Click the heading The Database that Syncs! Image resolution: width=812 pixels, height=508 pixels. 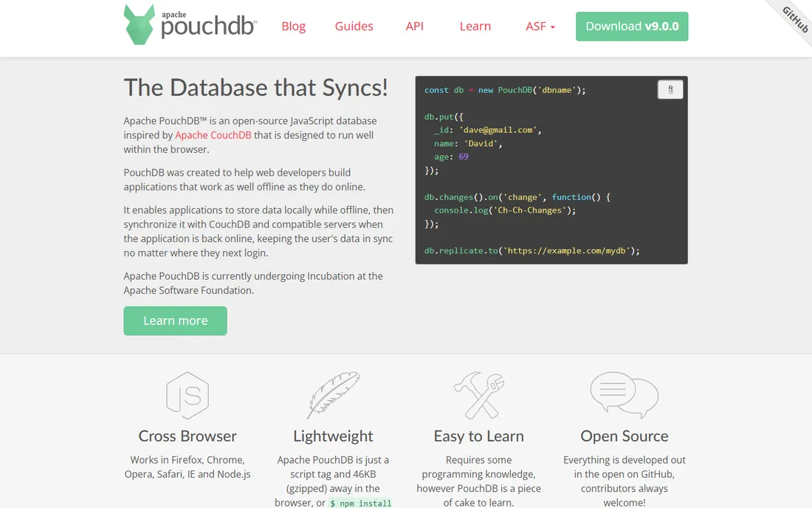coord(256,88)
